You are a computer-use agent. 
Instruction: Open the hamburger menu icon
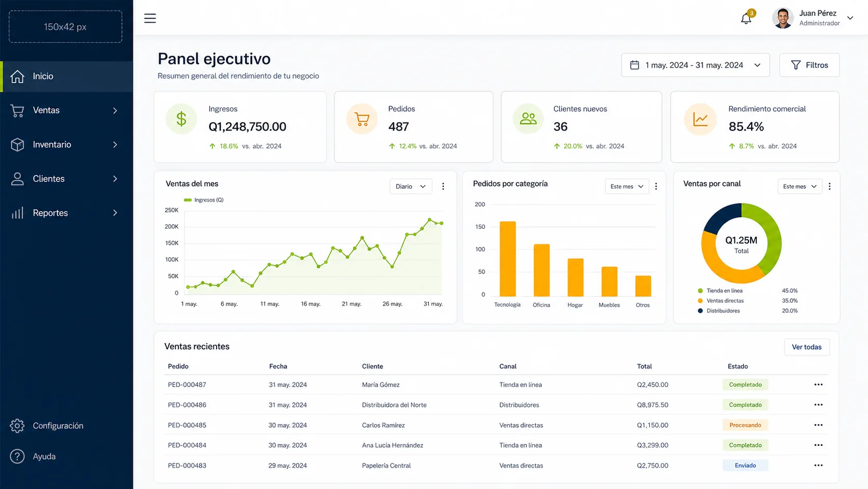tap(150, 18)
